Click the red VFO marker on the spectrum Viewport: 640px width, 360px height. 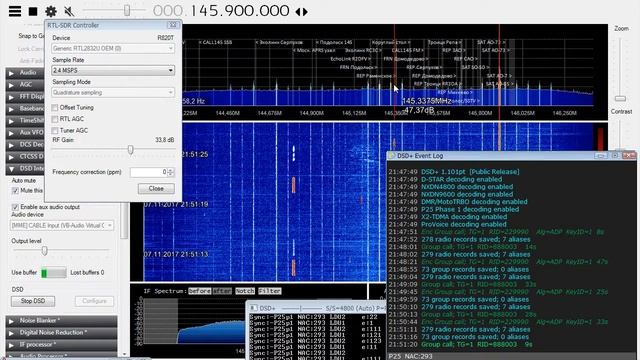[499, 73]
